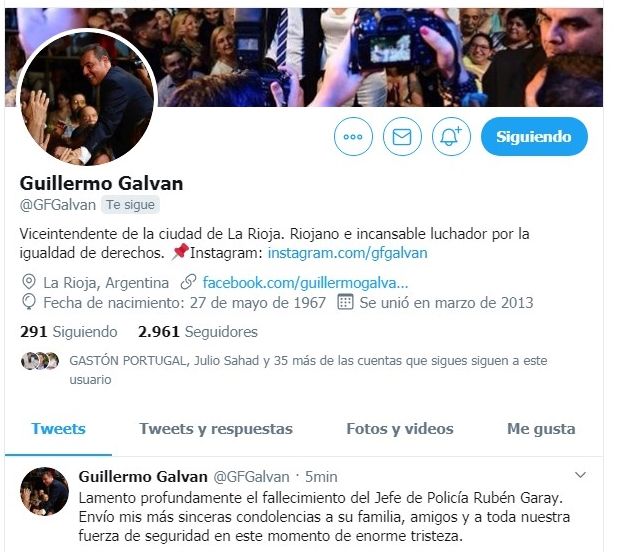The image size is (622, 552).
Task: View the 2.961 Seguidores list
Action: 198,332
